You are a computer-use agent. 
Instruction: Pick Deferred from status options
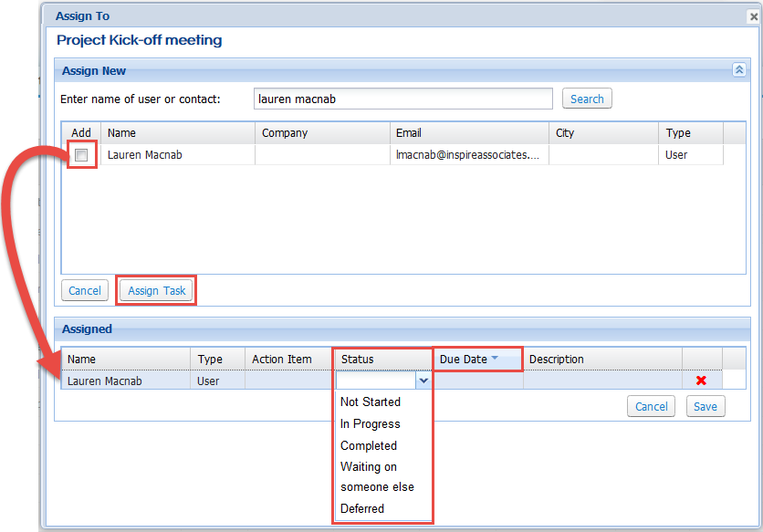pos(362,508)
